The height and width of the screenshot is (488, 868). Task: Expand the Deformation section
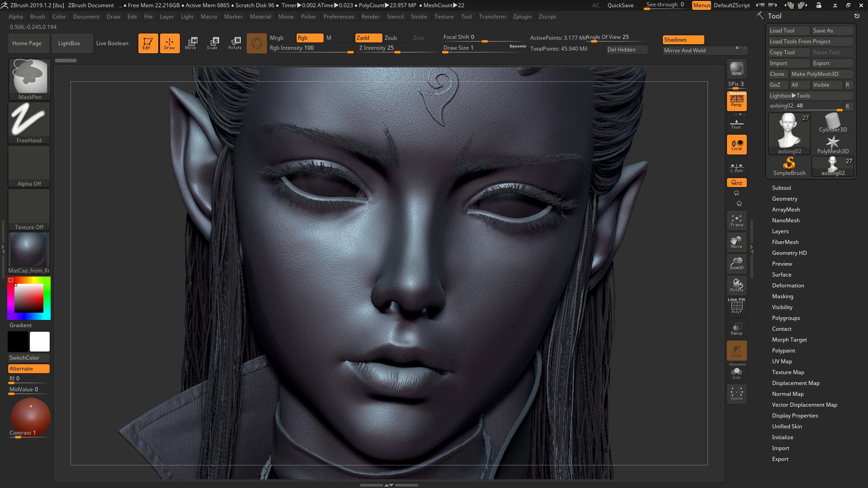point(788,286)
